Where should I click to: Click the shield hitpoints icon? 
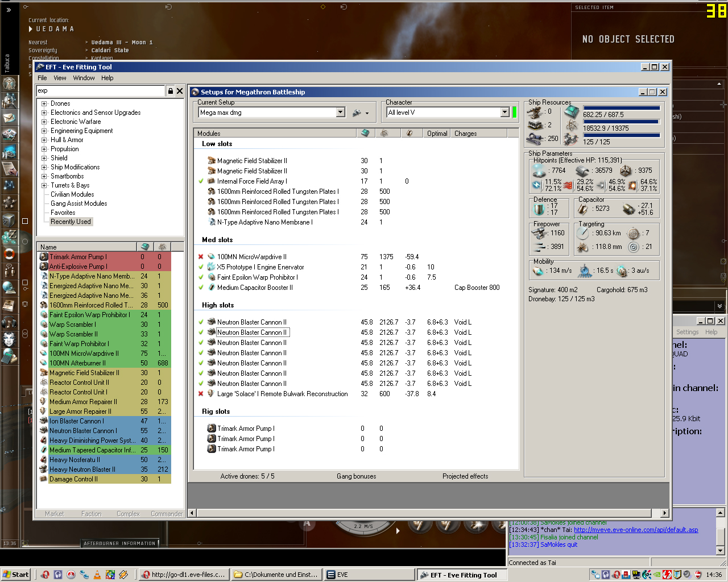click(x=539, y=170)
